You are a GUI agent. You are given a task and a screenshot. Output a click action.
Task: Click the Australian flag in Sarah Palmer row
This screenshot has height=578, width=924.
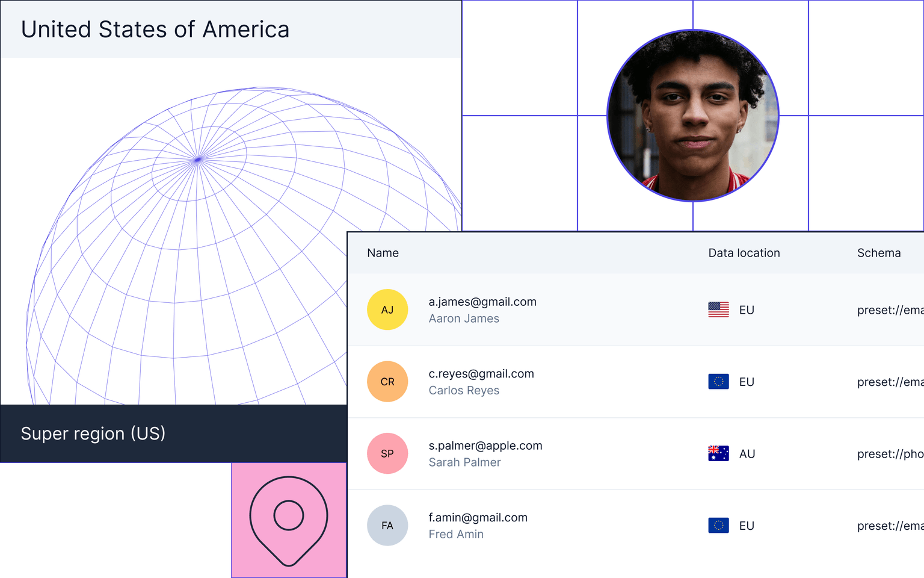718,453
